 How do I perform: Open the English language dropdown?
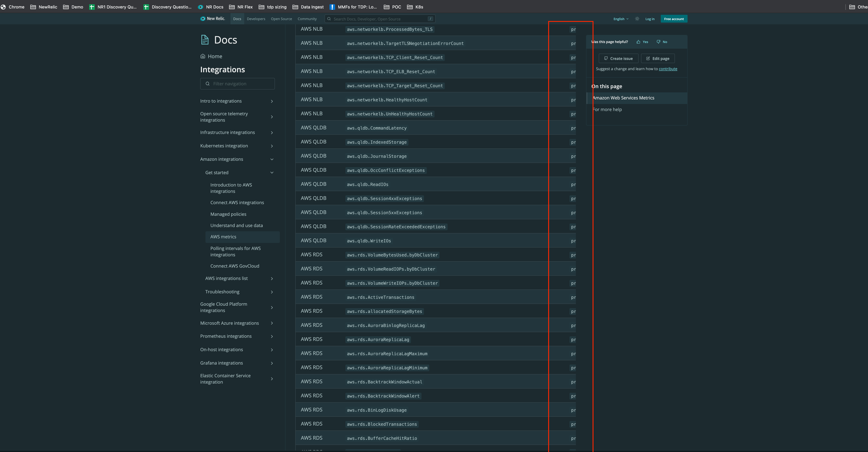tap(621, 19)
